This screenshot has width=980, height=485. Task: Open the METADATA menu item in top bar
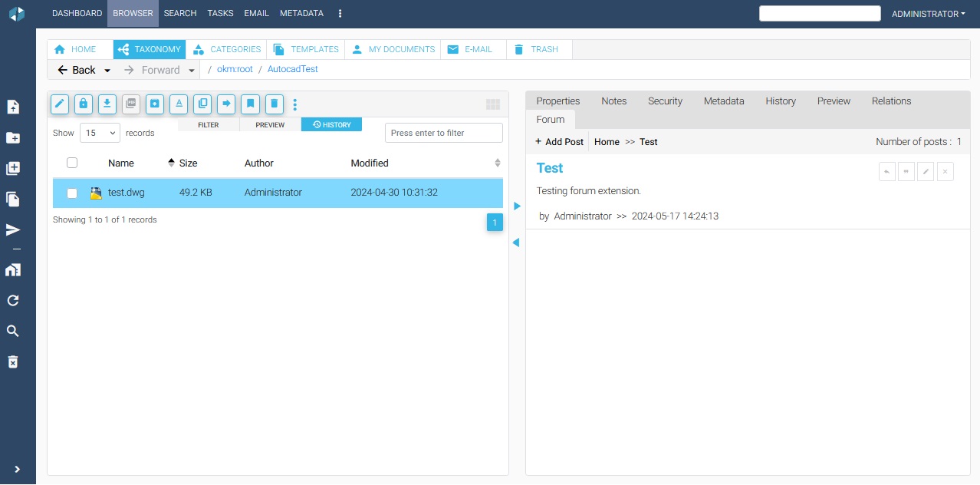(x=301, y=13)
